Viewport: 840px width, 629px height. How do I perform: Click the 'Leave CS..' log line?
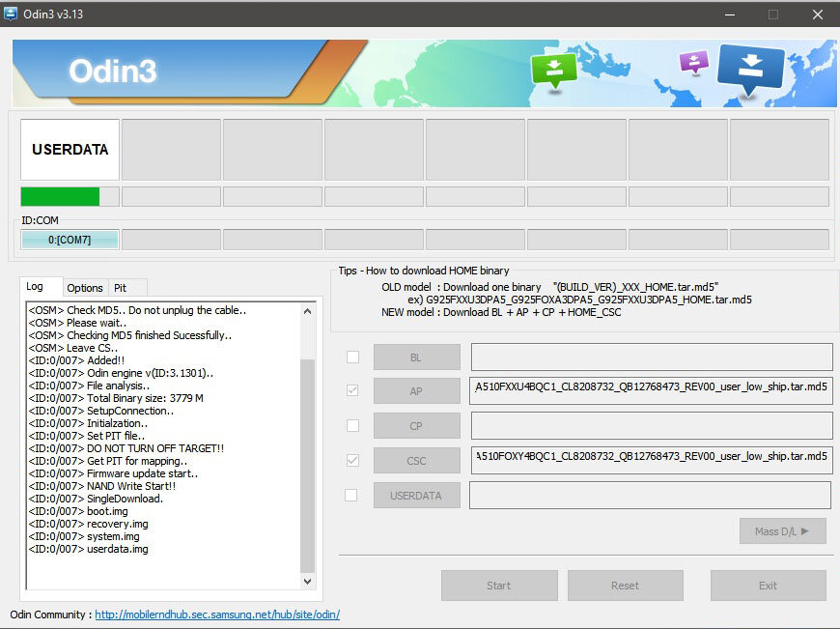point(73,348)
